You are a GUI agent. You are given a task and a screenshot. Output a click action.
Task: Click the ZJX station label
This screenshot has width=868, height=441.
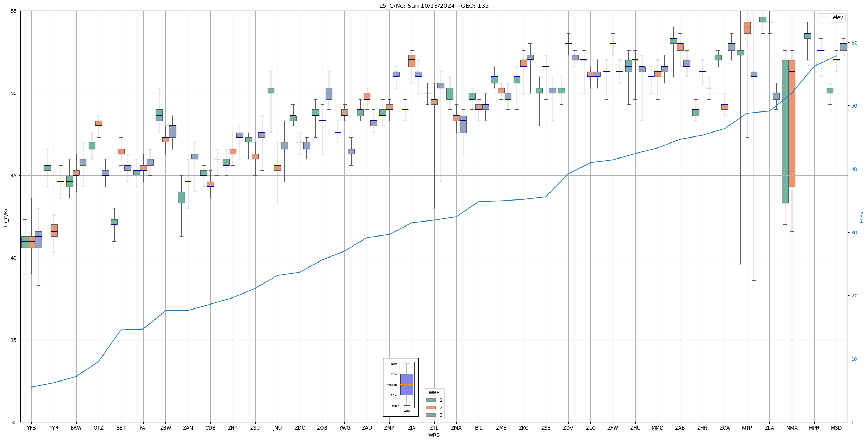(x=411, y=428)
